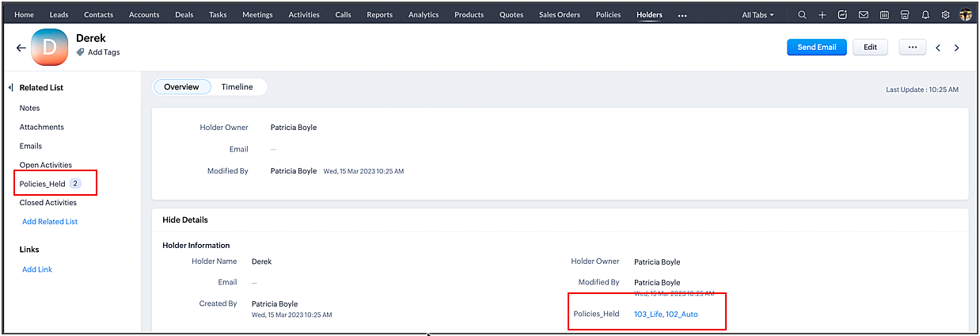Open the user profile avatar
Viewport: 980px width, 336px height.
pos(965,15)
